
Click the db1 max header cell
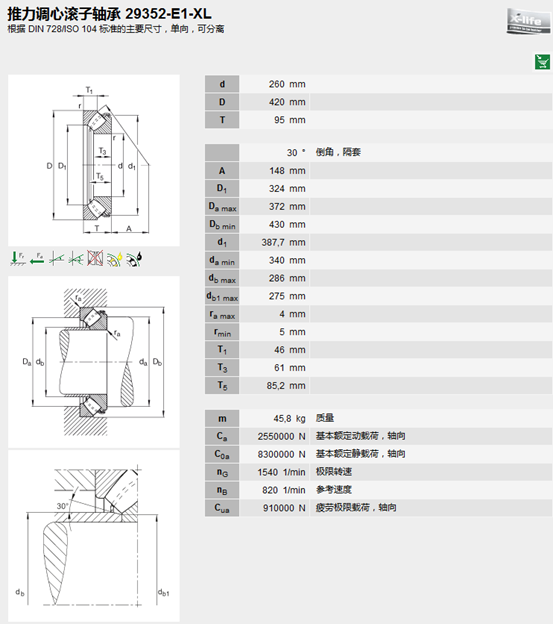coord(222,296)
